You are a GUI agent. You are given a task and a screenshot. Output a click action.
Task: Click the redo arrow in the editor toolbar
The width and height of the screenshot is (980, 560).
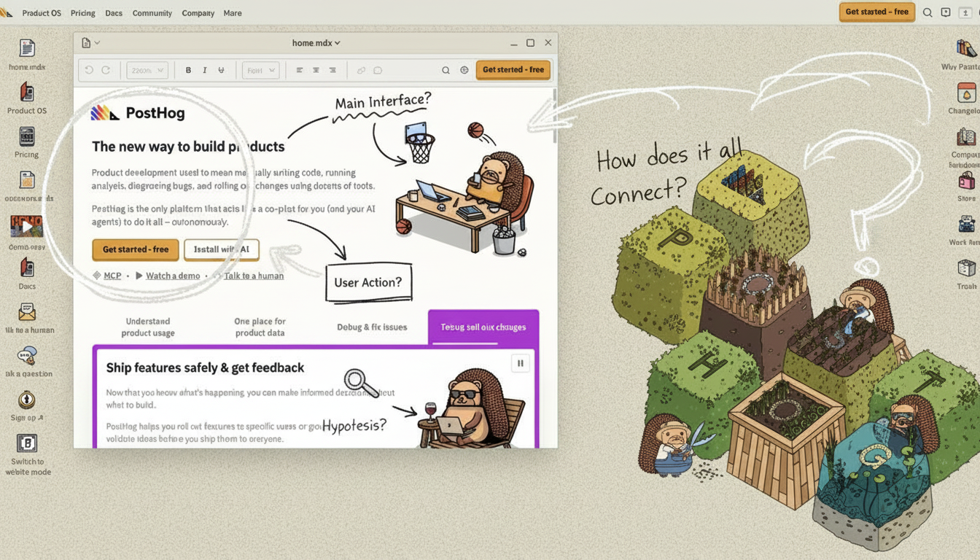pos(106,70)
